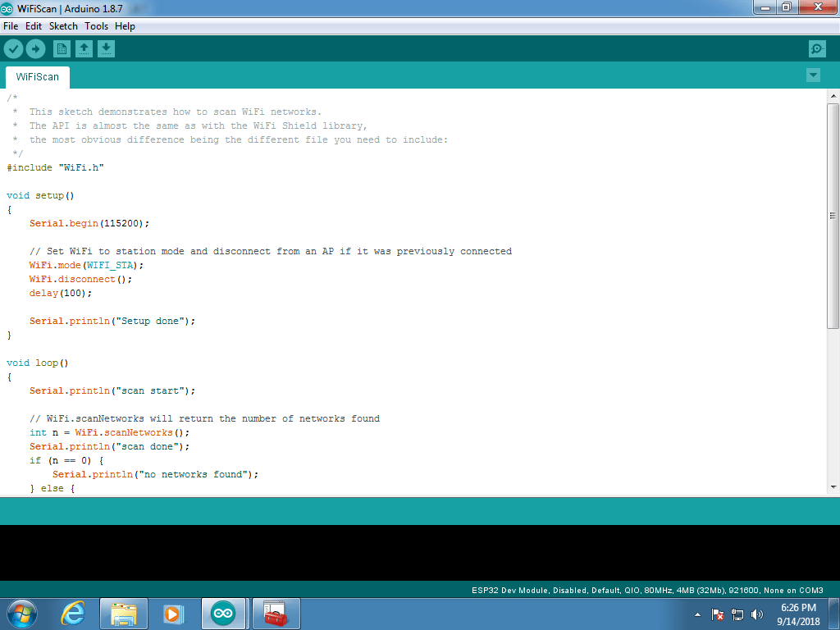Save sketch with down-arrow toolbar icon
The height and width of the screenshot is (630, 840).
pos(106,49)
